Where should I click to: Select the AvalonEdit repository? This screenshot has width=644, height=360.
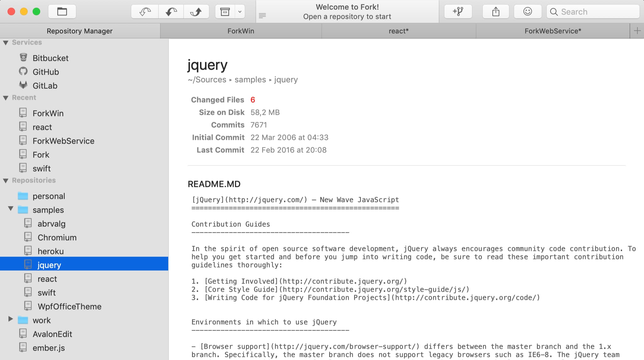click(x=52, y=334)
